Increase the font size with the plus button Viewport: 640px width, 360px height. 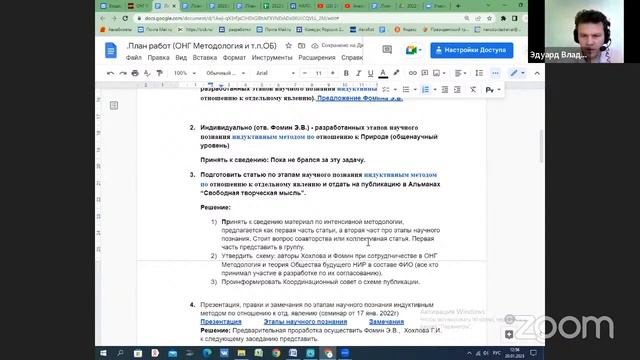(x=333, y=73)
